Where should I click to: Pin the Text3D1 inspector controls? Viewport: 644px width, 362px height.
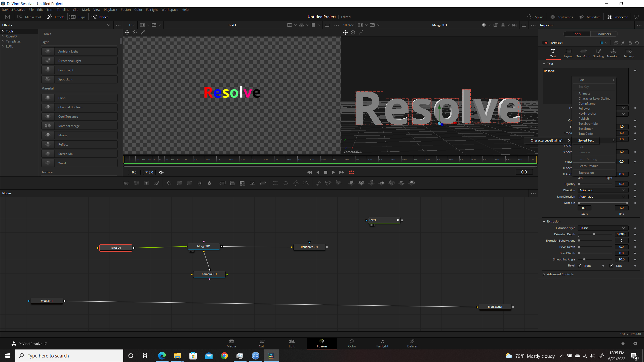[623, 43]
